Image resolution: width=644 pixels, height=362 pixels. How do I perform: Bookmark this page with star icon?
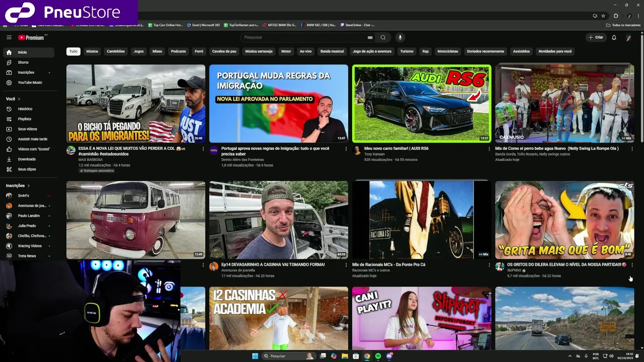click(603, 16)
